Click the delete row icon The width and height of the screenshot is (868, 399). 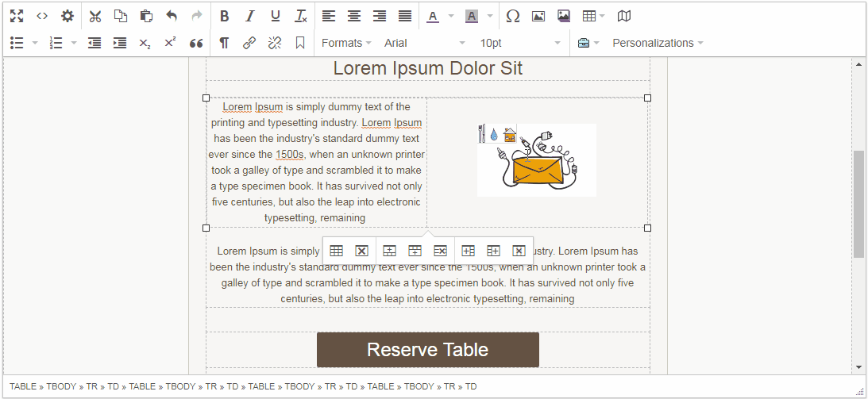pyautogui.click(x=440, y=251)
